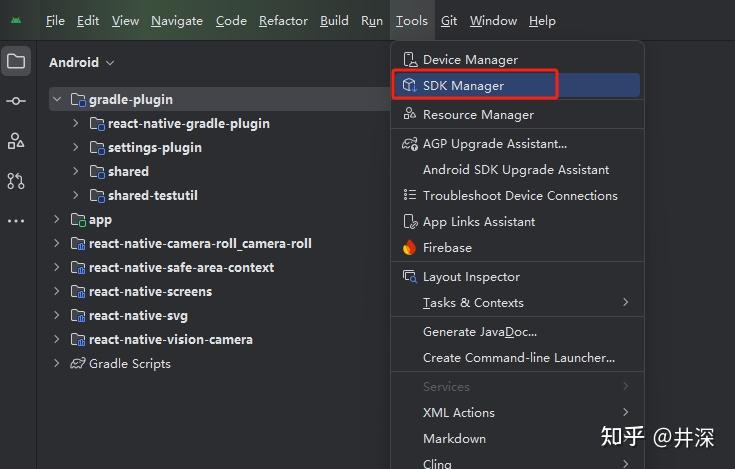Click the Firebase flame icon
The image size is (735, 469).
pyautogui.click(x=410, y=247)
